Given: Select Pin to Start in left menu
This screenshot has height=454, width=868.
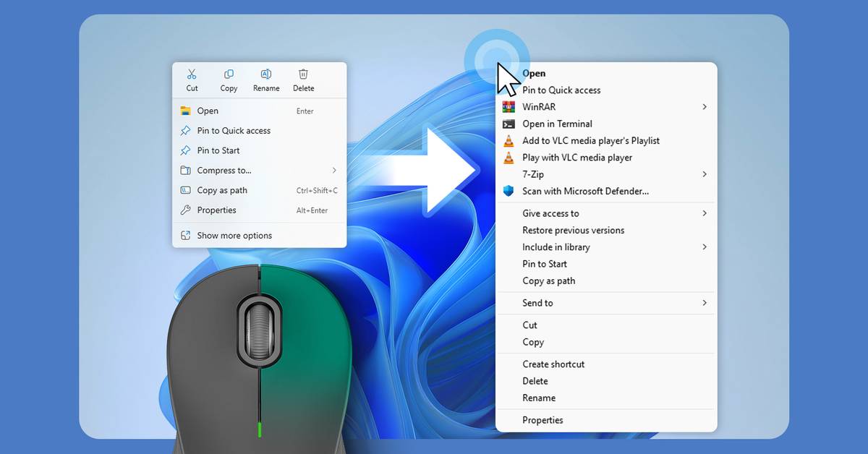Looking at the screenshot, I should click(218, 150).
